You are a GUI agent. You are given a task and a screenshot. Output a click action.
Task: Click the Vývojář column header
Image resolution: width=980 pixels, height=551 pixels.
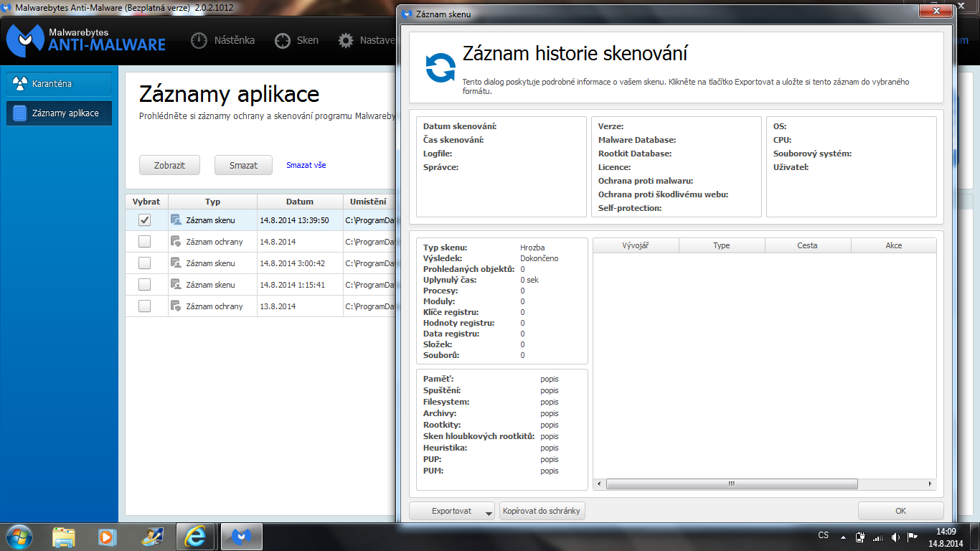coord(636,245)
